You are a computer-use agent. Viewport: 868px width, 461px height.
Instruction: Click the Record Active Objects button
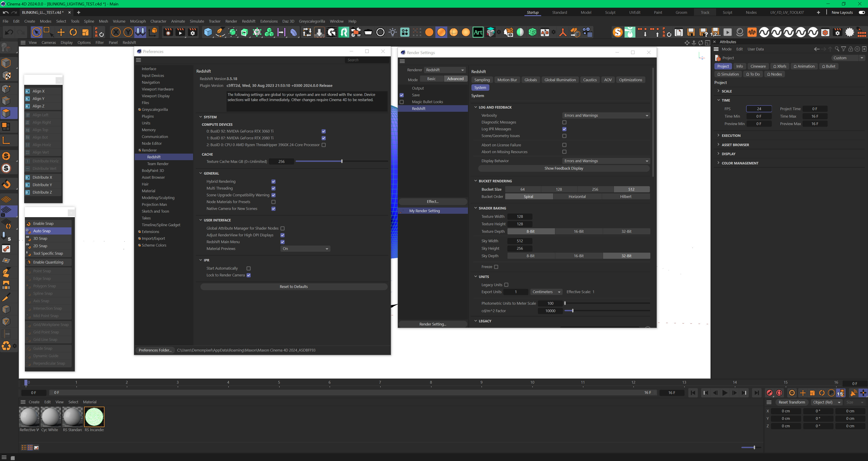770,393
